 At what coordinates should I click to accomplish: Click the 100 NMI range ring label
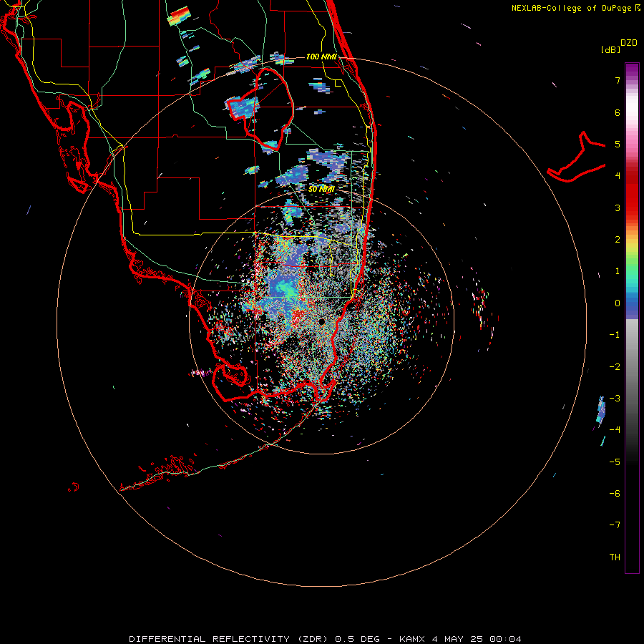click(321, 57)
